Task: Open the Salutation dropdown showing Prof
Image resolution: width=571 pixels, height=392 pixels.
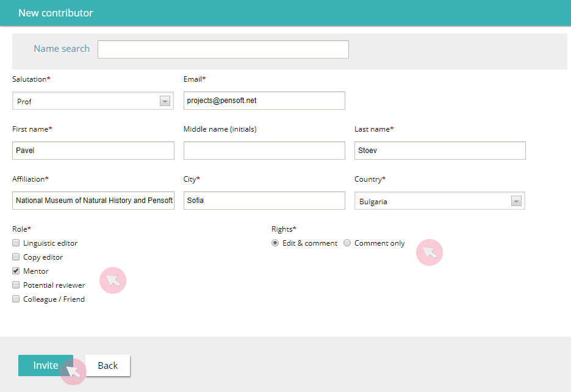Action: click(93, 101)
